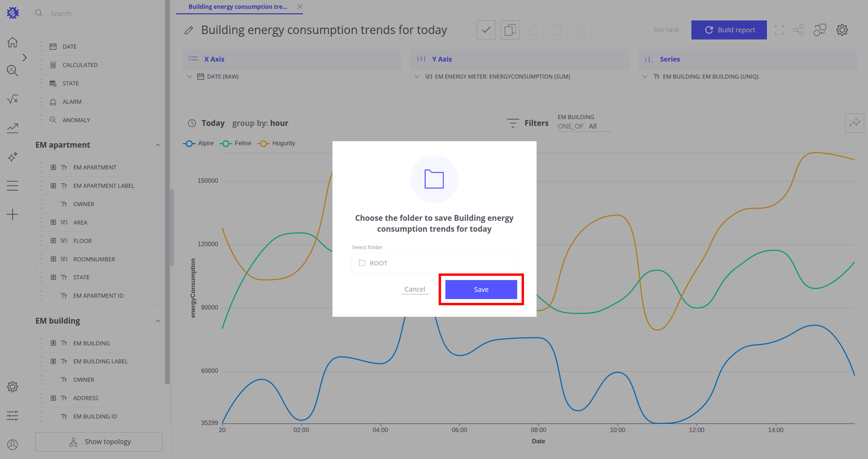Click the trash delete report icon
Image resolution: width=868 pixels, height=459 pixels.
[x=558, y=30]
